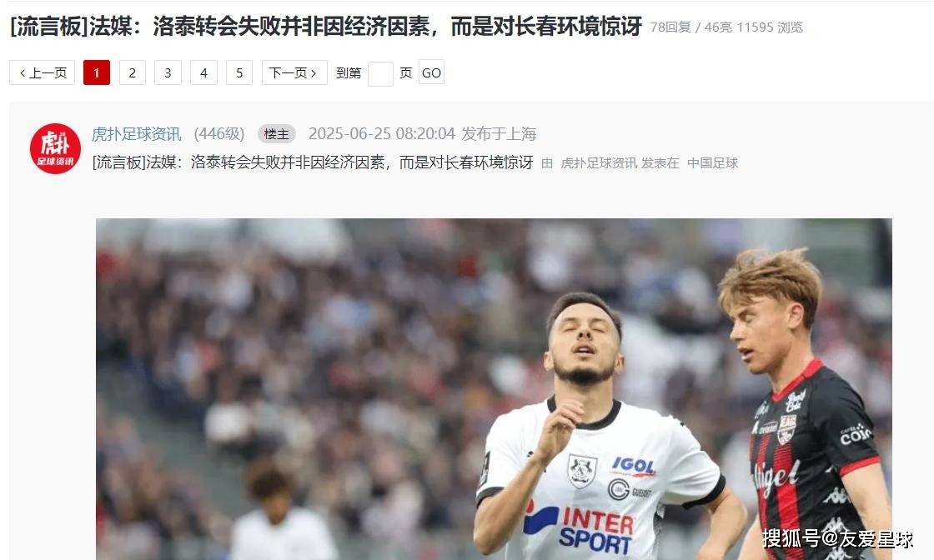Viewport: 934px width, 560px height.
Task: Jump to page 3 of replies
Action: pos(168,72)
